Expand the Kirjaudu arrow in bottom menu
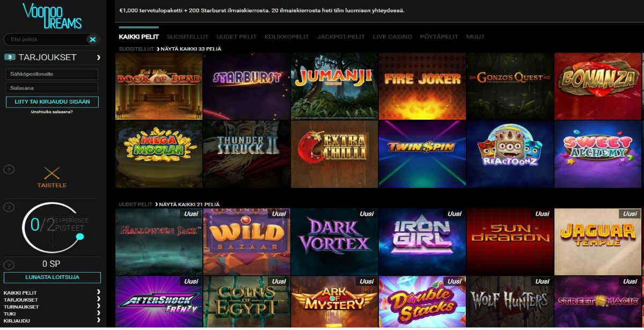Screen dimensions: 644x330 (x=99, y=320)
